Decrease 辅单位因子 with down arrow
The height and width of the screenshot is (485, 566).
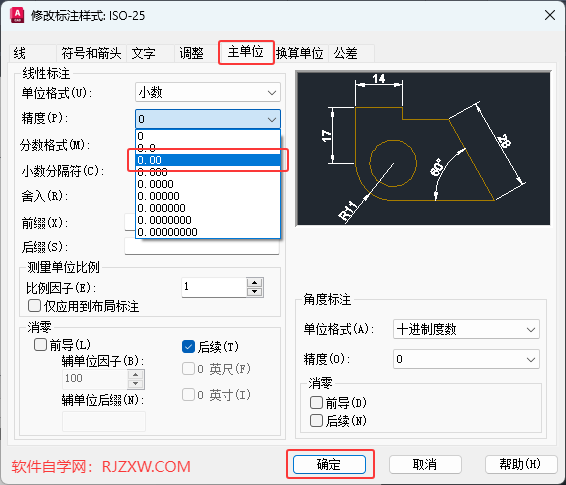[x=136, y=384]
